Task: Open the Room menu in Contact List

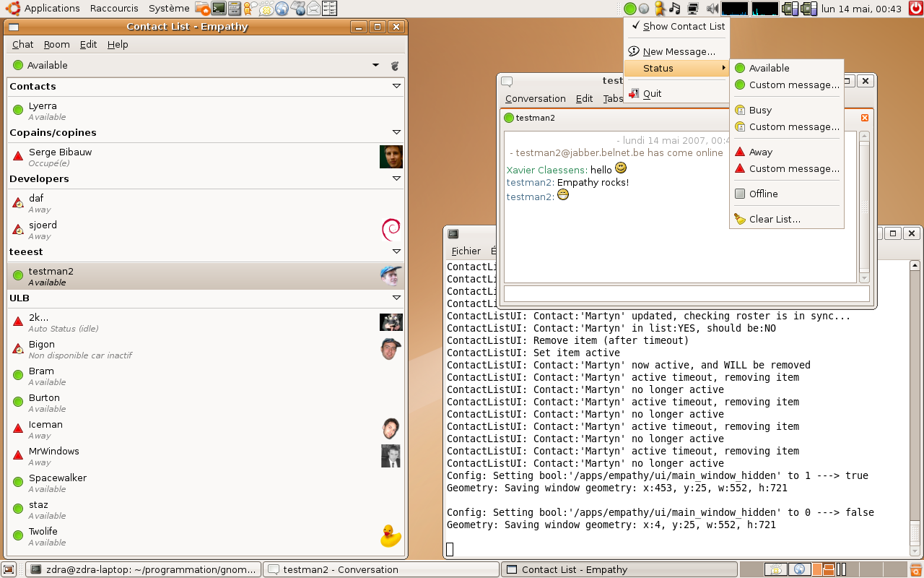Action: [x=57, y=44]
